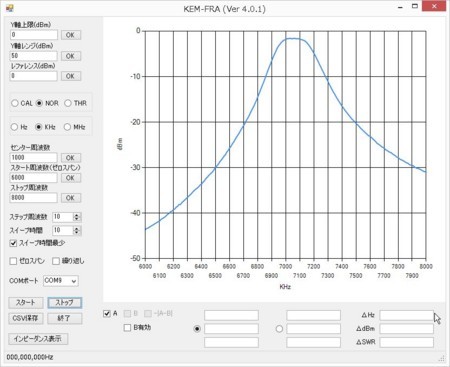Click the first right marker readout field

click(313, 315)
